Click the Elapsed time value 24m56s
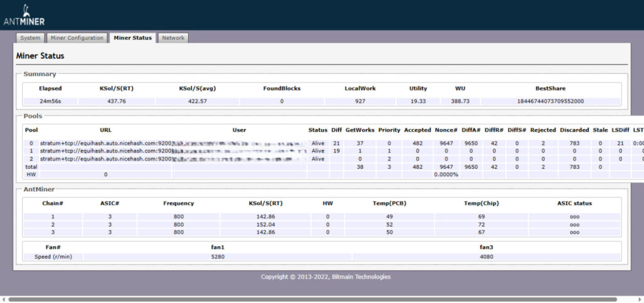 point(50,101)
